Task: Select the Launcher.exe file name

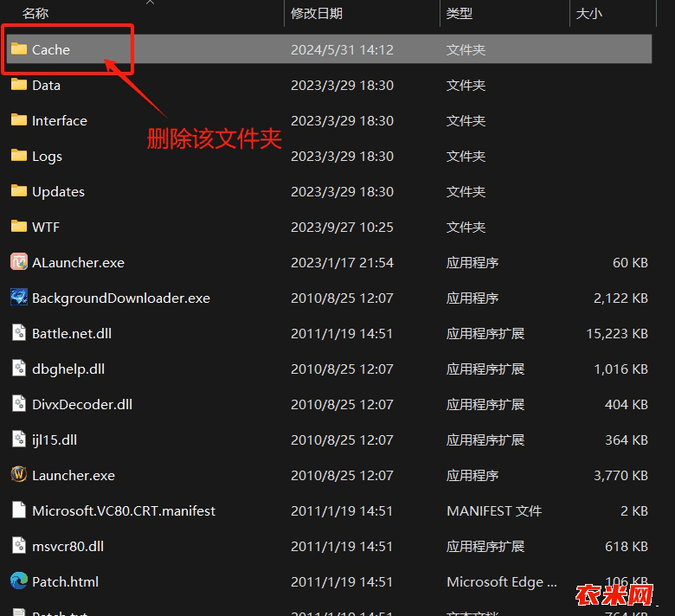Action: (74, 475)
